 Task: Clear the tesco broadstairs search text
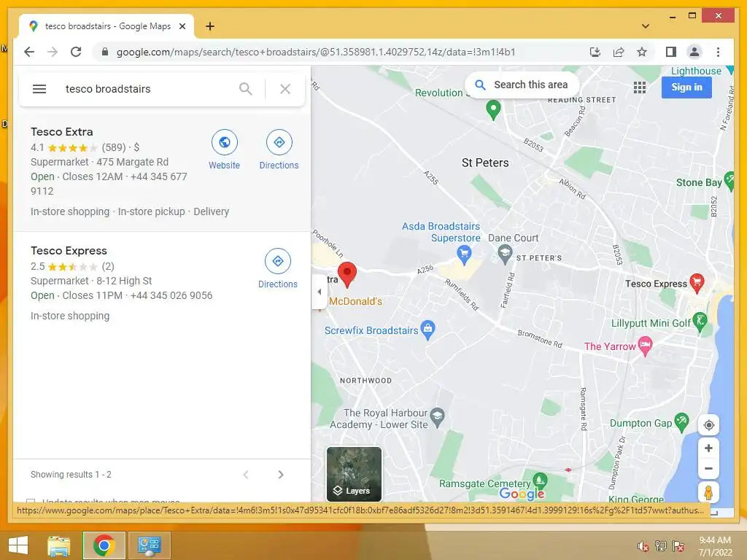click(285, 89)
